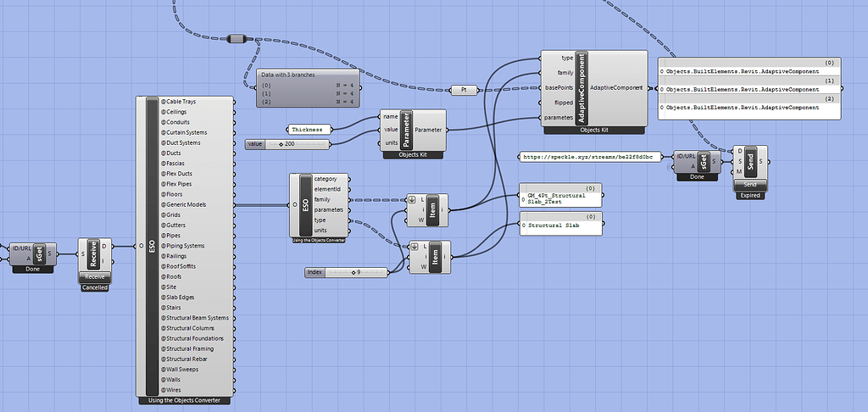Image resolution: width=868 pixels, height=412 pixels.
Task: Click the type input of AdaptiveComponent
Action: click(567, 58)
